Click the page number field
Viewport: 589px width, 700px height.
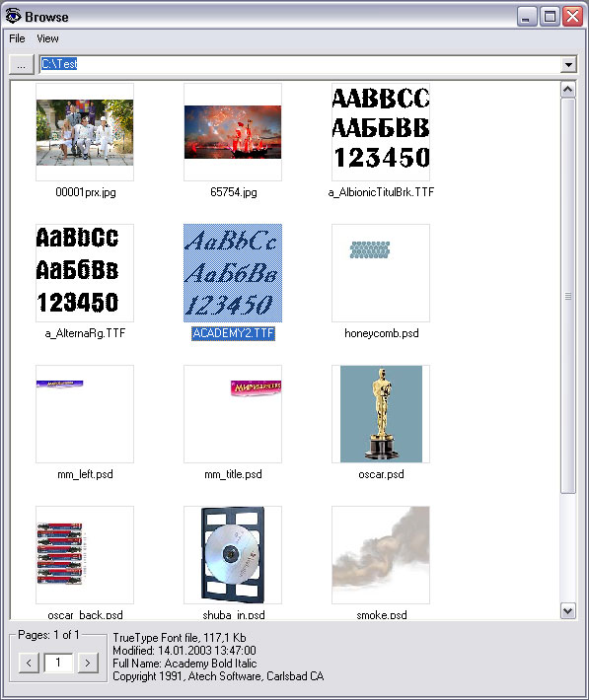[58, 663]
